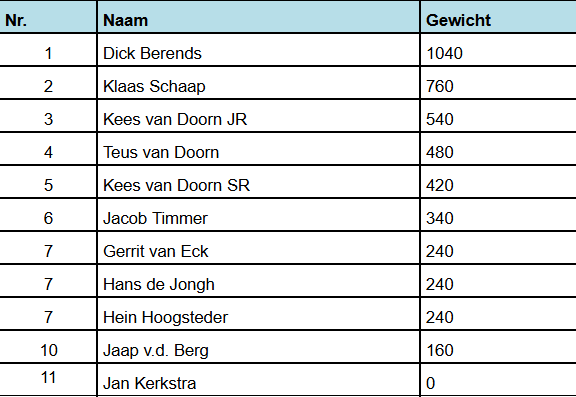Select the Teus van Doorn cell

(259, 149)
